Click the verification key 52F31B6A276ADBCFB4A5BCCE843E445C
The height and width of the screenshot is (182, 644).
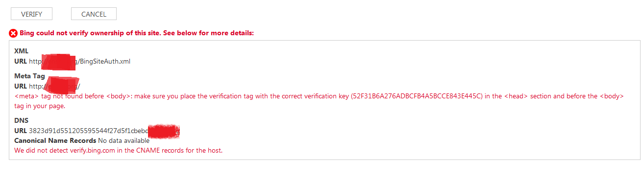point(418,96)
